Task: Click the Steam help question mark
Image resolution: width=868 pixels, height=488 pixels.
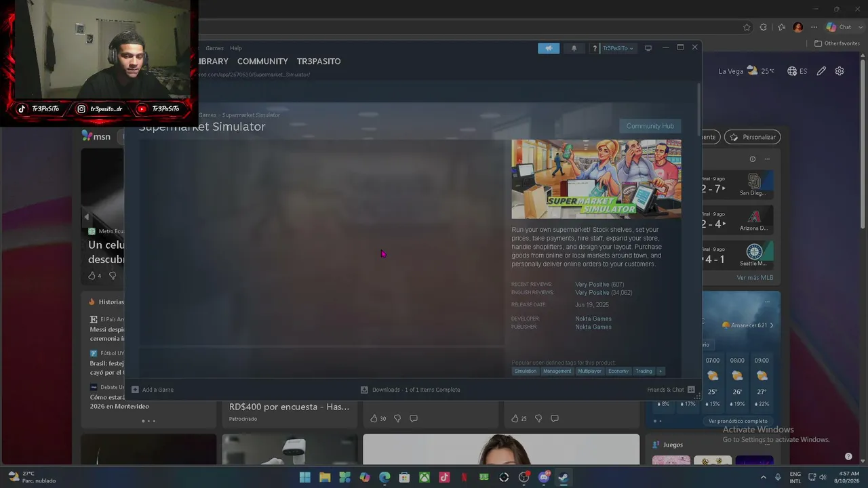Action: [x=595, y=48]
